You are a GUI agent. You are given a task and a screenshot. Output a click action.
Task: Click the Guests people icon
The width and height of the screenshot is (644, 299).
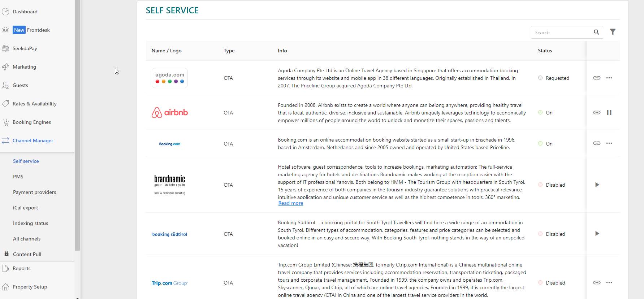tap(5, 85)
